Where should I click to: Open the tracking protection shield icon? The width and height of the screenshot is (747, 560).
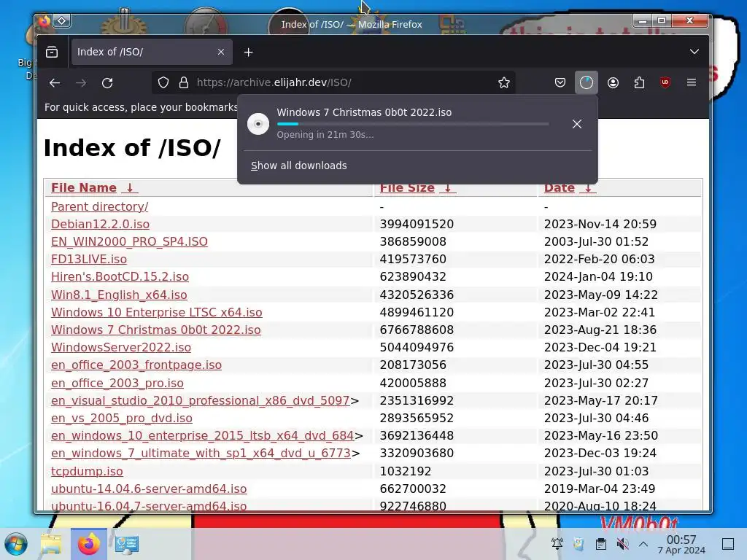point(163,83)
